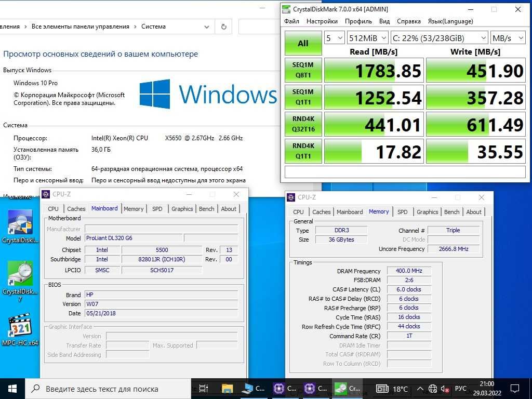Viewport: 532px width, 399px height.
Task: Open SPD tab in Memory CPU-Z window
Action: (x=403, y=212)
